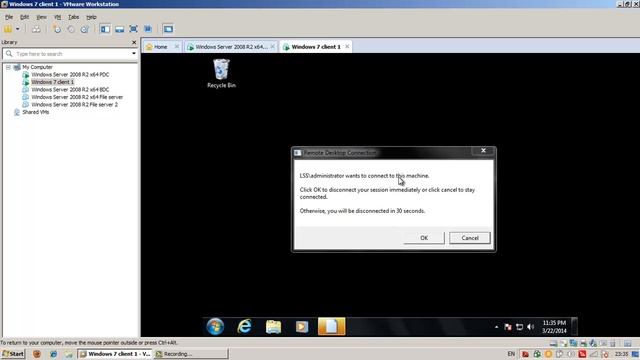This screenshot has height=360, width=640.
Task: Click the Send Ctrl+Alt+Del toolbar icon
Action: pyautogui.click(x=36, y=29)
